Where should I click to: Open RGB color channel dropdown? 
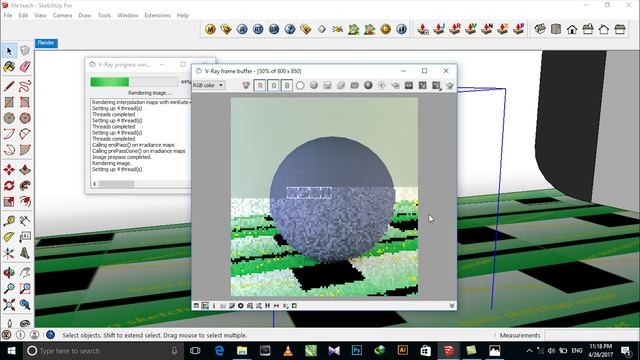click(x=208, y=85)
